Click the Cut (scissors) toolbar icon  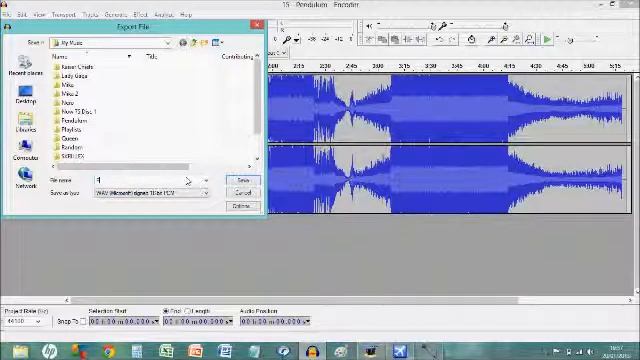click(369, 39)
